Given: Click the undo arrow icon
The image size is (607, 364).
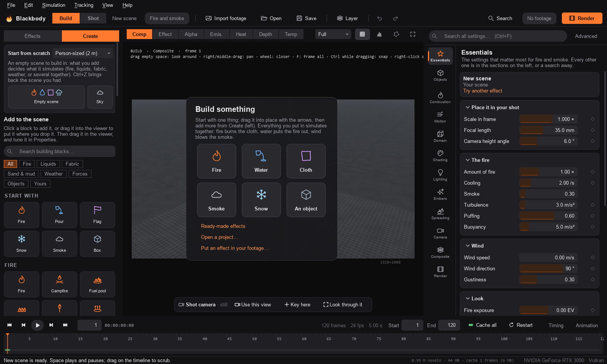Looking at the screenshot, I should pos(379,18).
